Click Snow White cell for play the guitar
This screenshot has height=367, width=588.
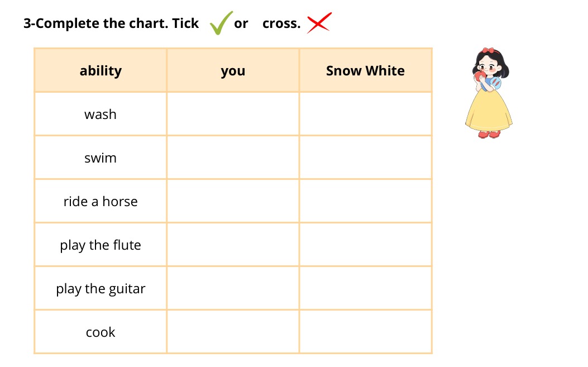366,288
